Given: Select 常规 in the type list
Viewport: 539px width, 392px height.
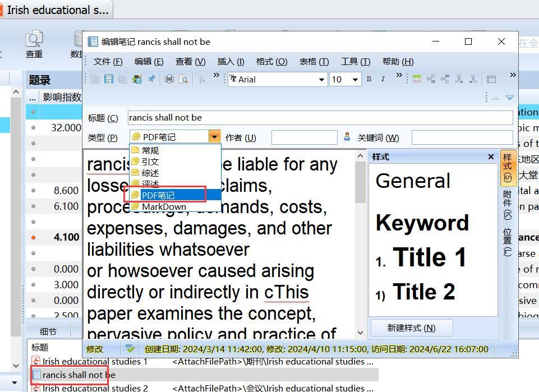Looking at the screenshot, I should click(176, 150).
